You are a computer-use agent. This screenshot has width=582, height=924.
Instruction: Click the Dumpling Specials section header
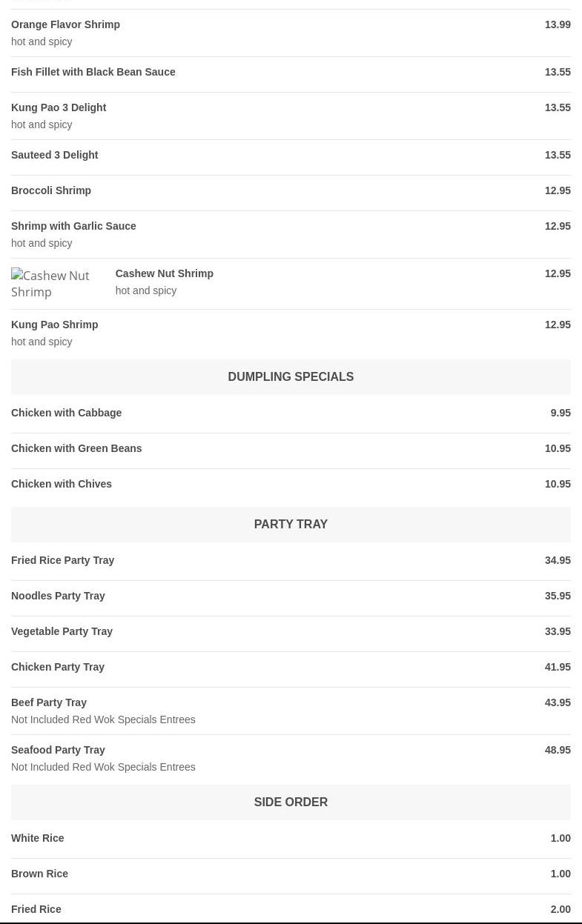click(291, 376)
